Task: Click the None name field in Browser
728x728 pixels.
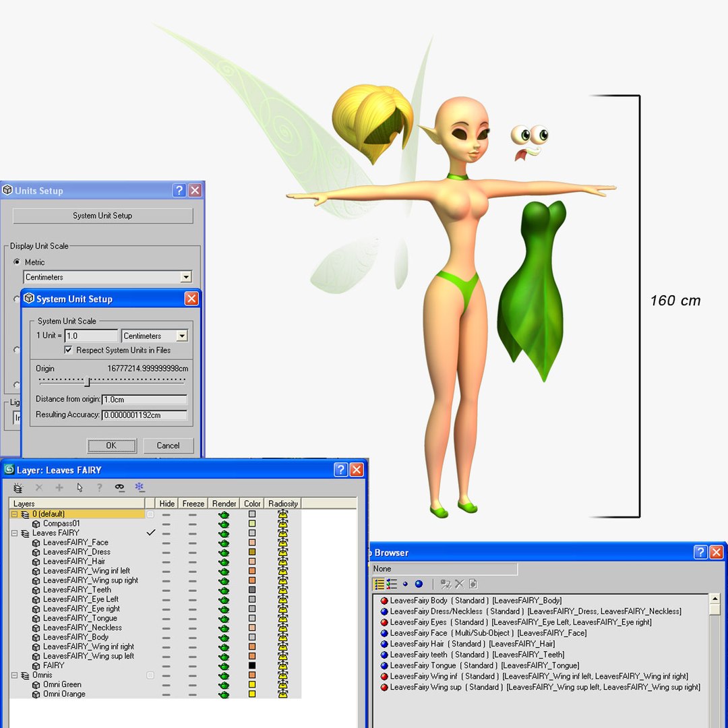Action: 444,569
